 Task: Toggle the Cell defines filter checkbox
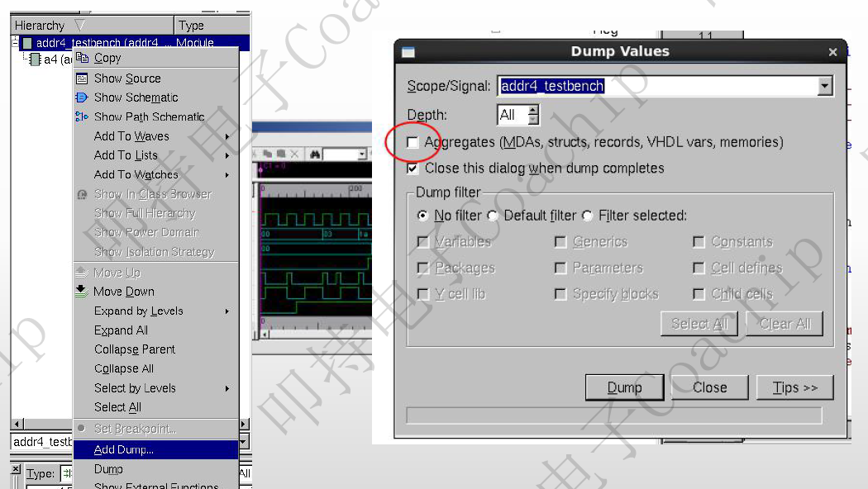[699, 268]
